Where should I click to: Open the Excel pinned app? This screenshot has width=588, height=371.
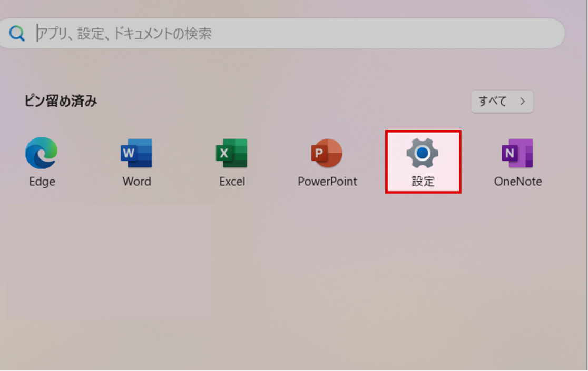232,153
